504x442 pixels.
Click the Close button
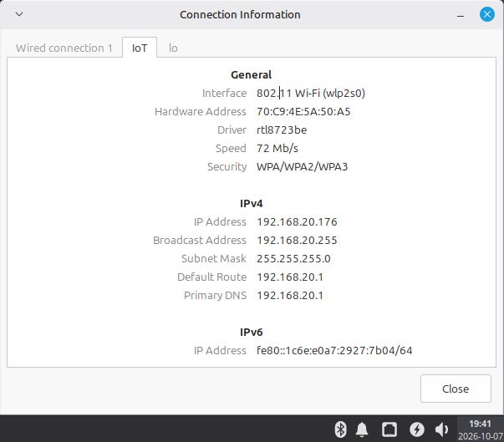[456, 389]
